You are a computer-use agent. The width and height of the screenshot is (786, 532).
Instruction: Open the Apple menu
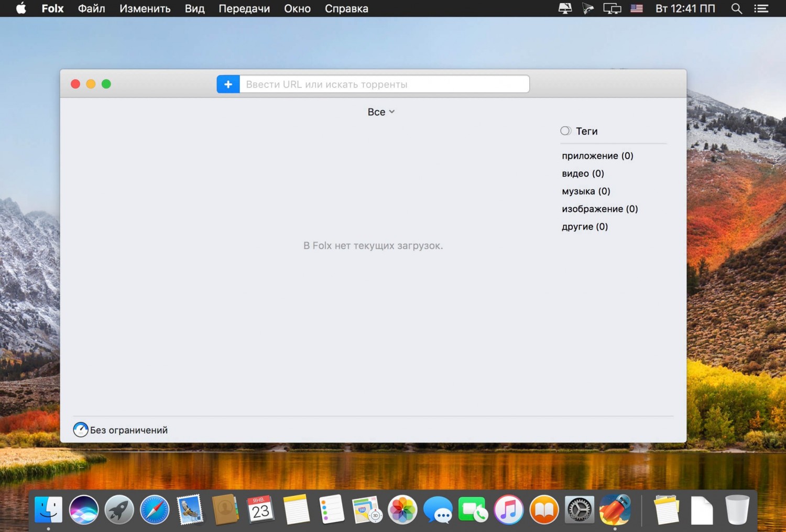pyautogui.click(x=21, y=8)
